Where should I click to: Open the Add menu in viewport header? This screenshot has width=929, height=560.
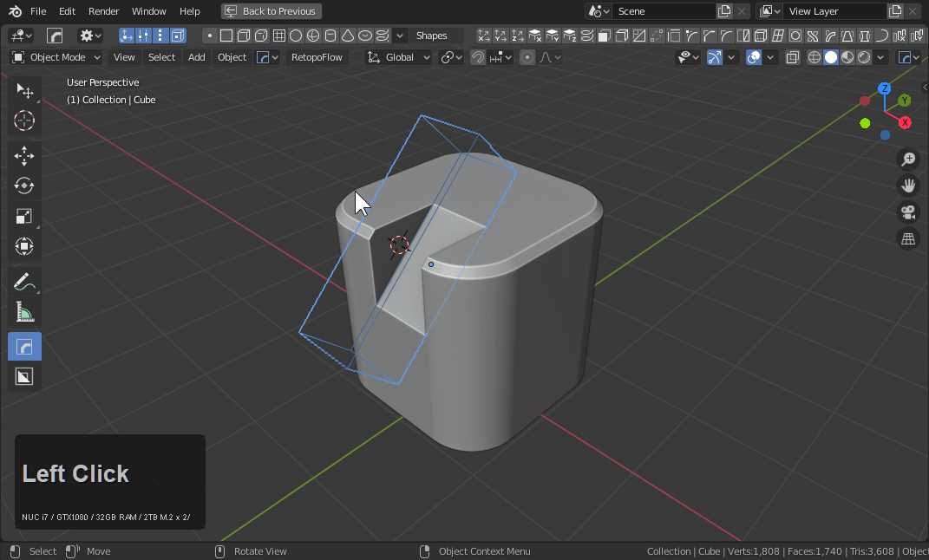point(197,57)
